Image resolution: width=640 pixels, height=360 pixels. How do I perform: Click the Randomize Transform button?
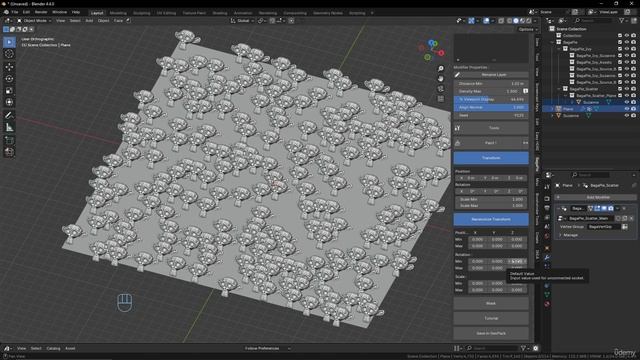(x=491, y=219)
